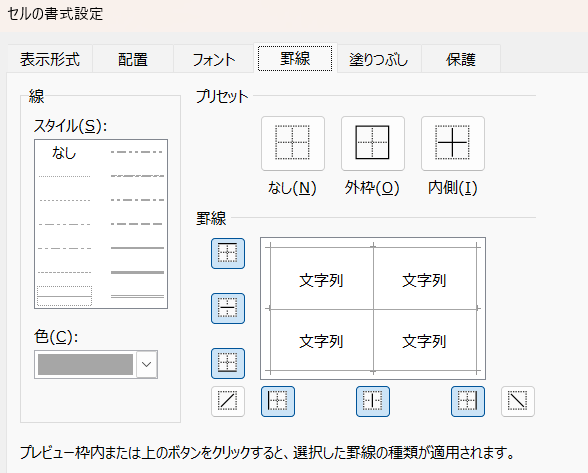Select the 内側(I) inside preset

[x=453, y=143]
